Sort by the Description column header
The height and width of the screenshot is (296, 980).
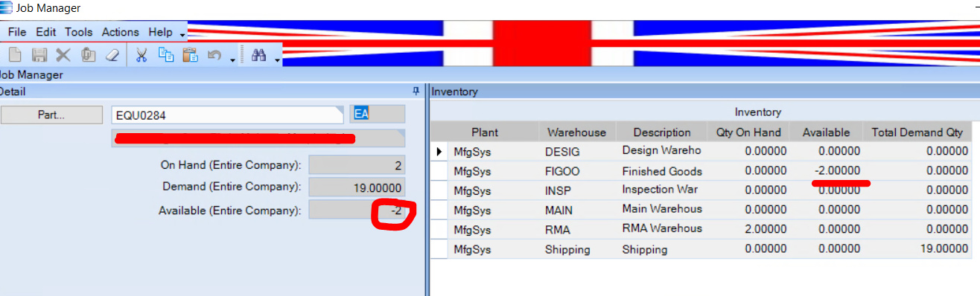tap(662, 132)
